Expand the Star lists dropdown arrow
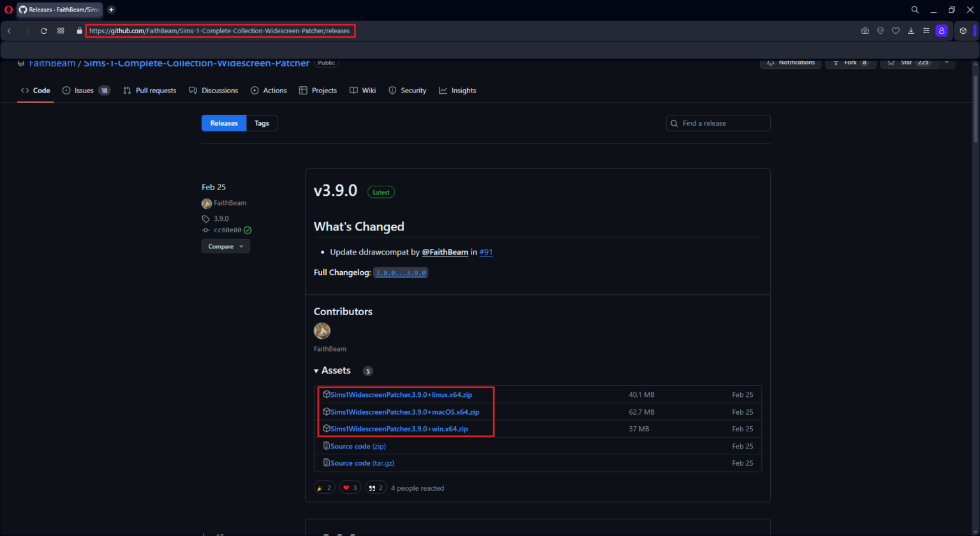The image size is (980, 536). (946, 63)
